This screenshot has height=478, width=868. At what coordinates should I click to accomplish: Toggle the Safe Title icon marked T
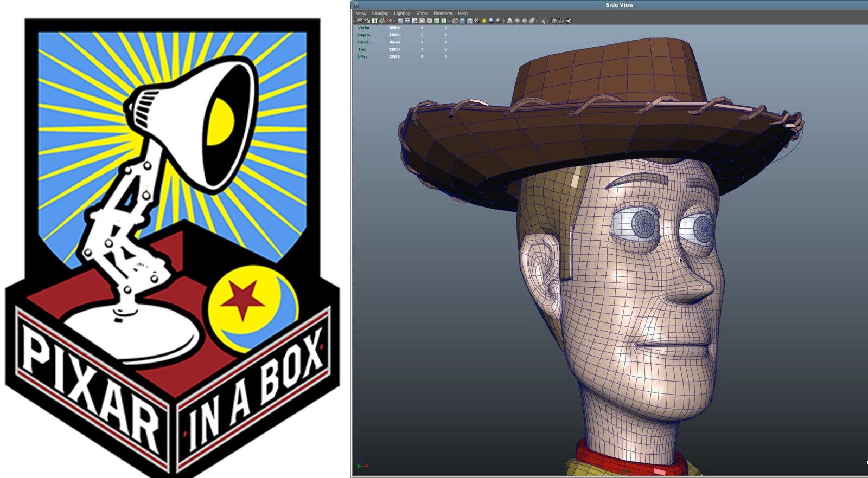pyautogui.click(x=444, y=21)
